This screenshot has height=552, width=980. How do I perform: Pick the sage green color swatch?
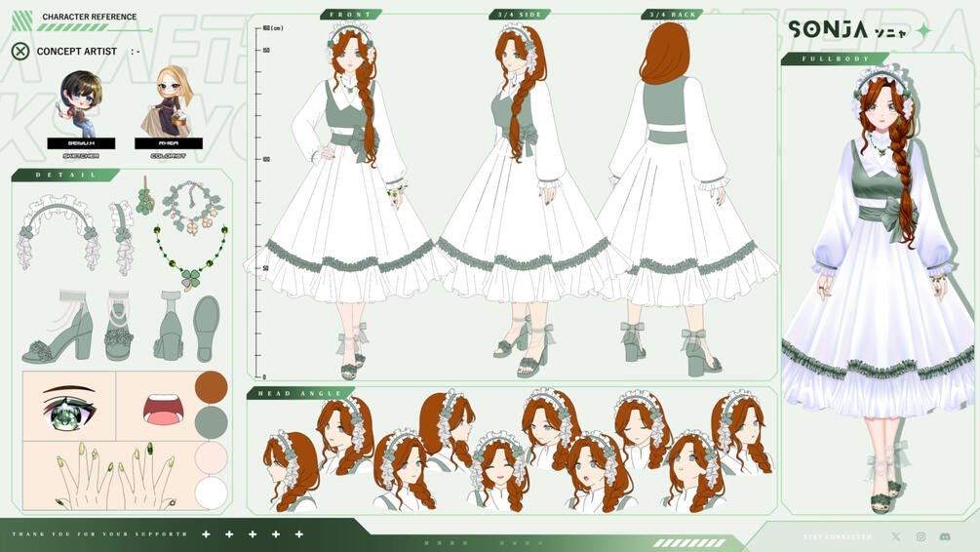click(212, 422)
